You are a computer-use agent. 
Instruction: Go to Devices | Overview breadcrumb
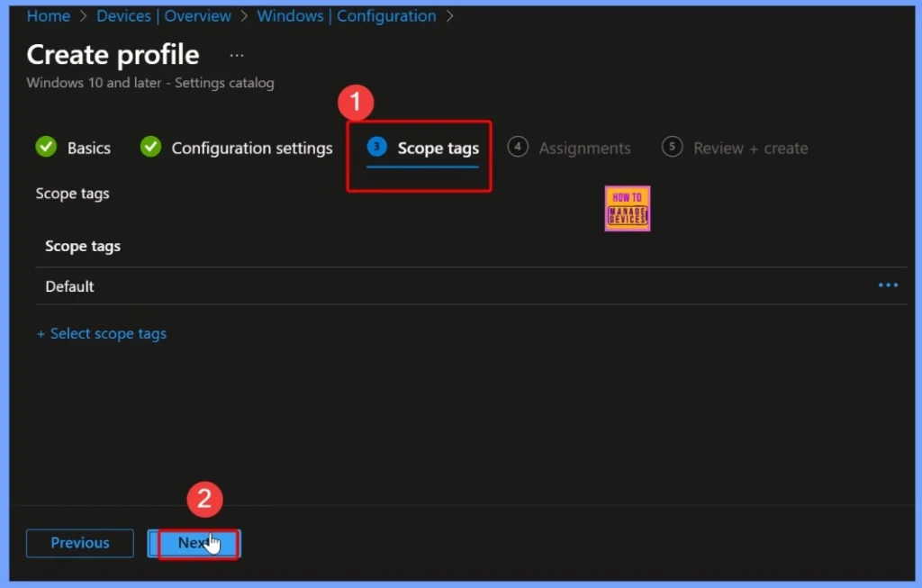tap(164, 16)
